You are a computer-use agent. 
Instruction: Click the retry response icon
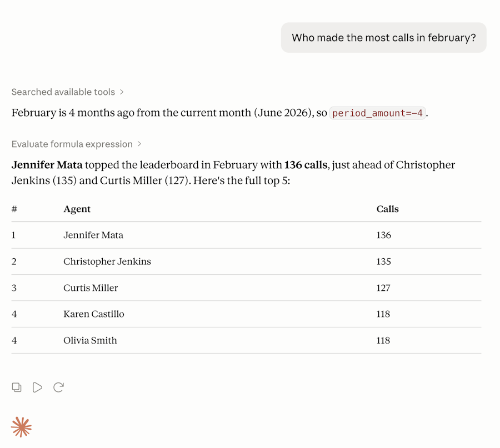click(x=59, y=387)
